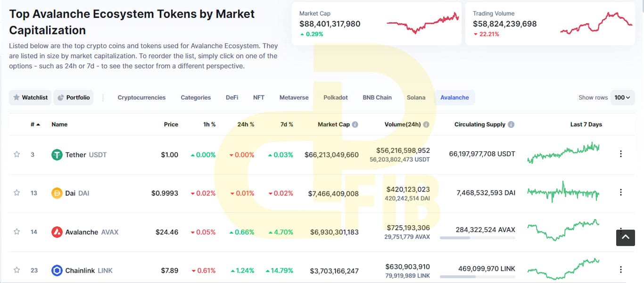Click Avalanche price $24.46

(x=167, y=232)
